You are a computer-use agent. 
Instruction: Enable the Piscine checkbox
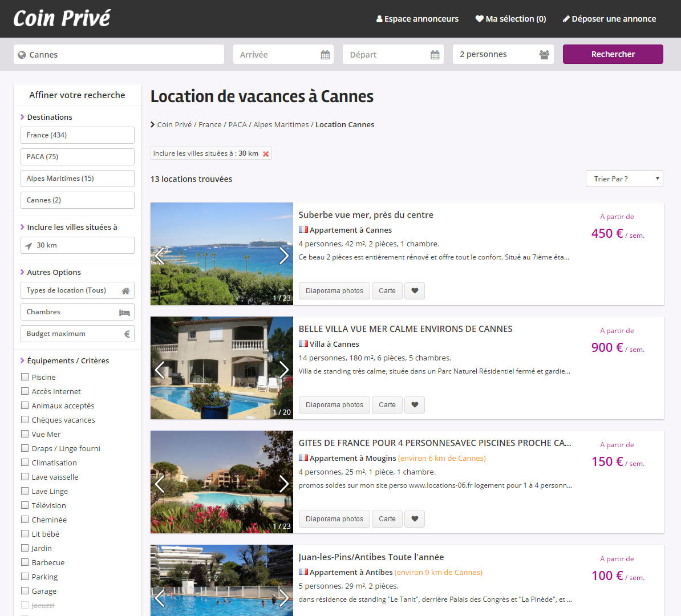click(25, 377)
